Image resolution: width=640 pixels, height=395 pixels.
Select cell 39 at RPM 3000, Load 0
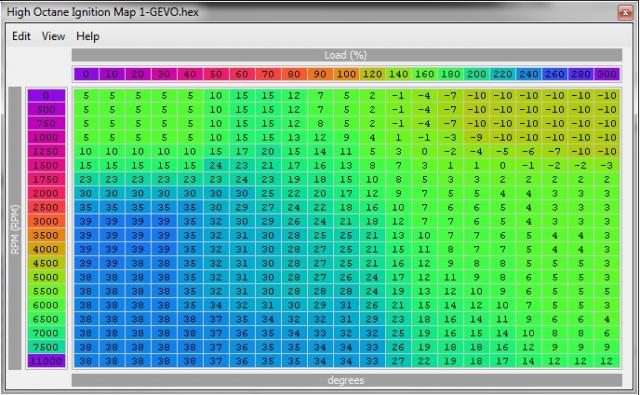[86, 221]
